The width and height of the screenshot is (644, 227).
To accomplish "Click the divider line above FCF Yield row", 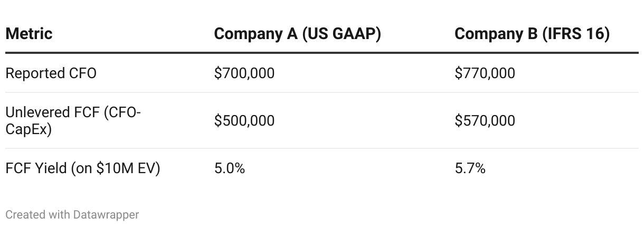I will coord(322,148).
